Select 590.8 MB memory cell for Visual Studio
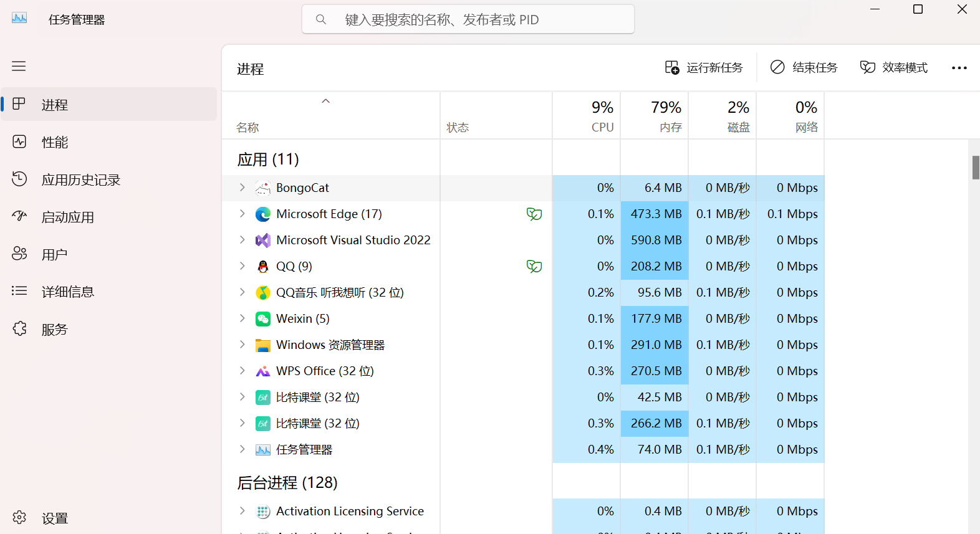Viewport: 980px width, 534px height. click(655, 240)
